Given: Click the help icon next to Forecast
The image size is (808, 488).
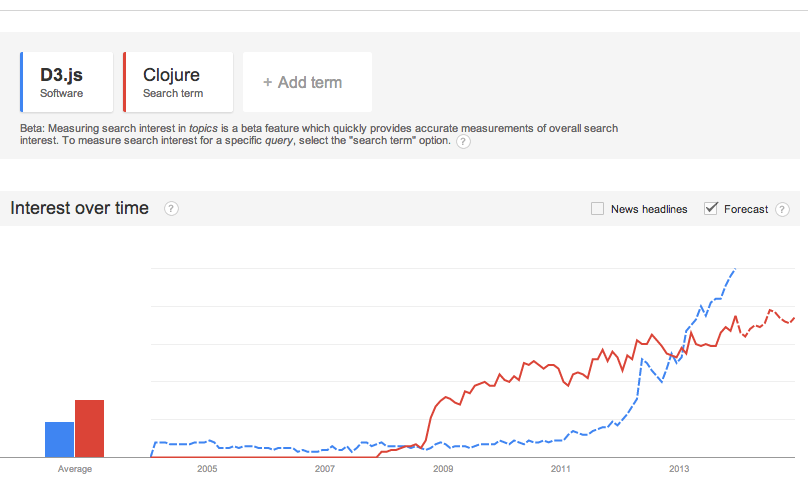Looking at the screenshot, I should click(x=782, y=209).
